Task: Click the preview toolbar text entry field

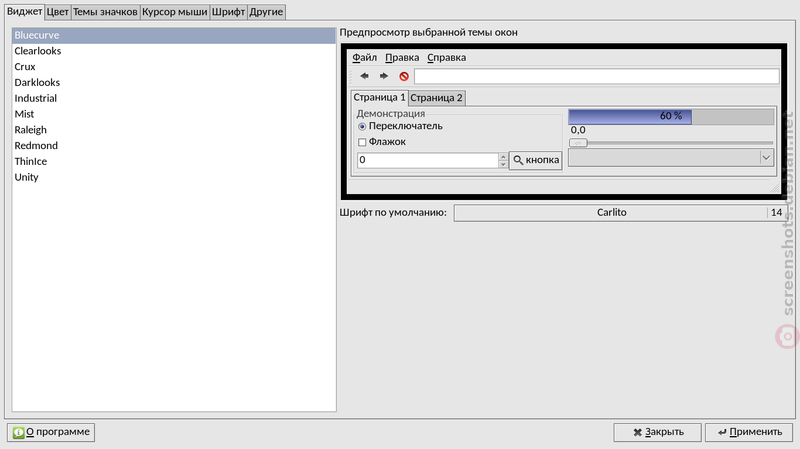Action: coord(596,77)
